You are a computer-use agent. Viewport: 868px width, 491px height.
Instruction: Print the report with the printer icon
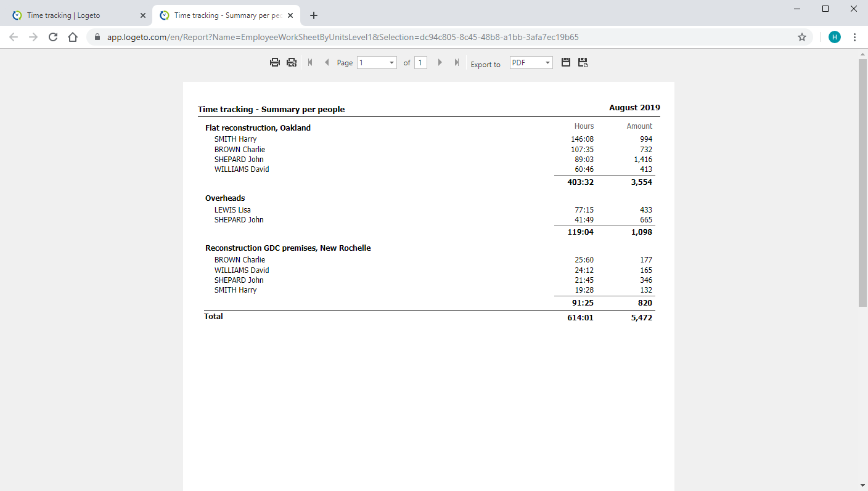click(275, 62)
